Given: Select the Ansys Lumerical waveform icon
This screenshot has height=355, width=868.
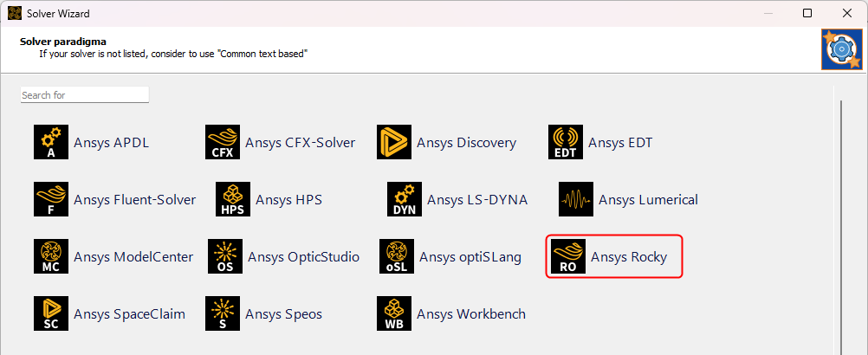Looking at the screenshot, I should 576,199.
